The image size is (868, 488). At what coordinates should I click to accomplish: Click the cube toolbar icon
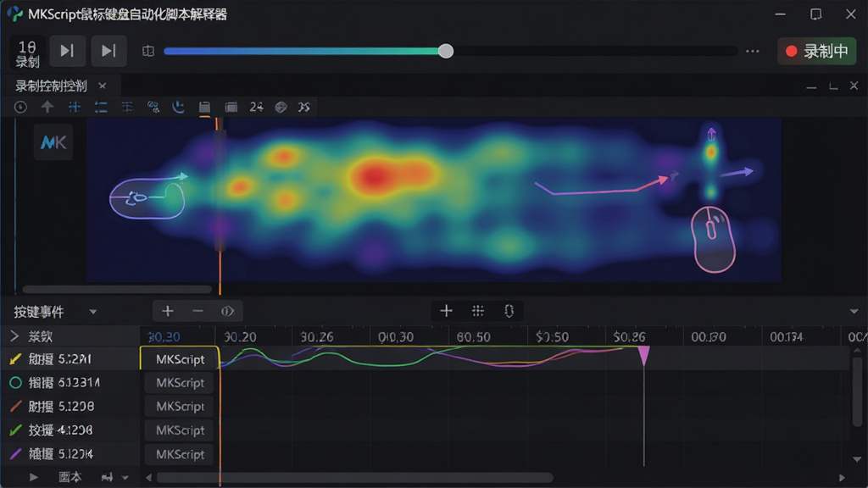click(x=281, y=108)
